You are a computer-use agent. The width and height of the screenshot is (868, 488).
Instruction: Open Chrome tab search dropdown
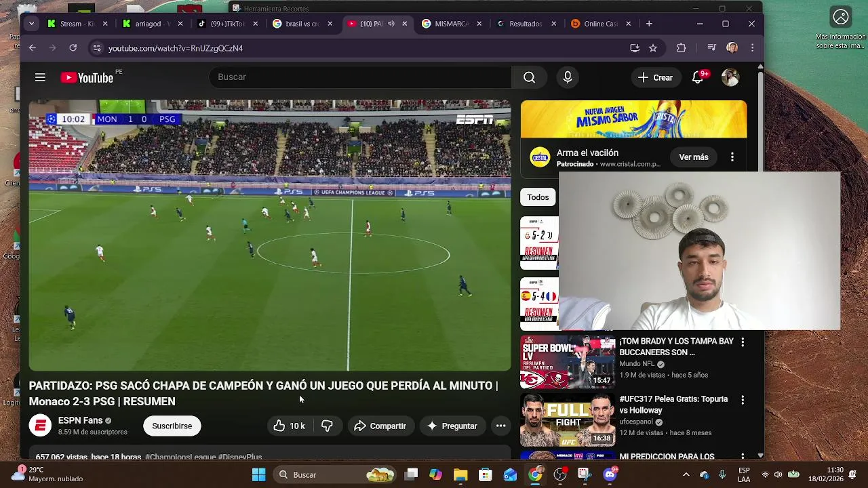(x=31, y=24)
